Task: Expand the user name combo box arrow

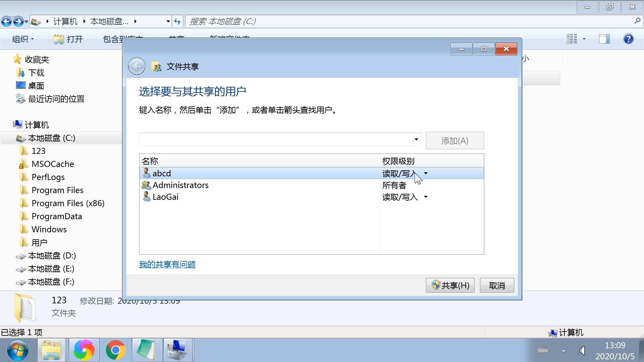Action: tap(416, 139)
